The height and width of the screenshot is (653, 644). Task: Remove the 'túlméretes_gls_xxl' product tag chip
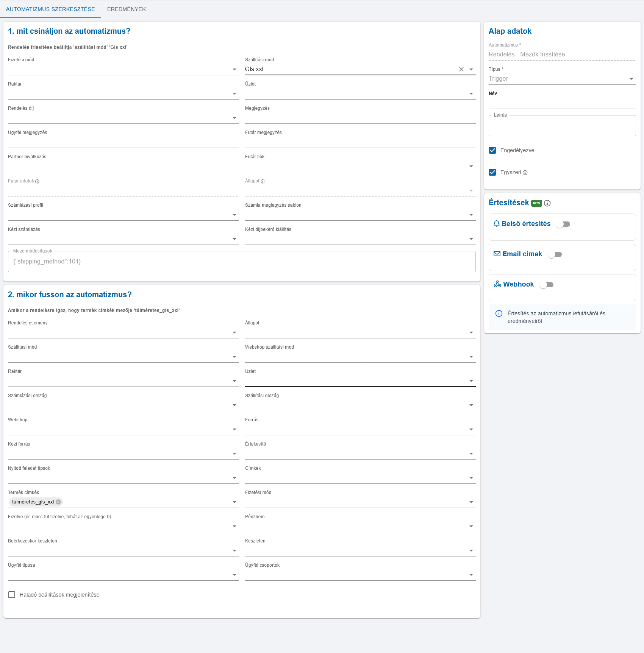coord(58,502)
